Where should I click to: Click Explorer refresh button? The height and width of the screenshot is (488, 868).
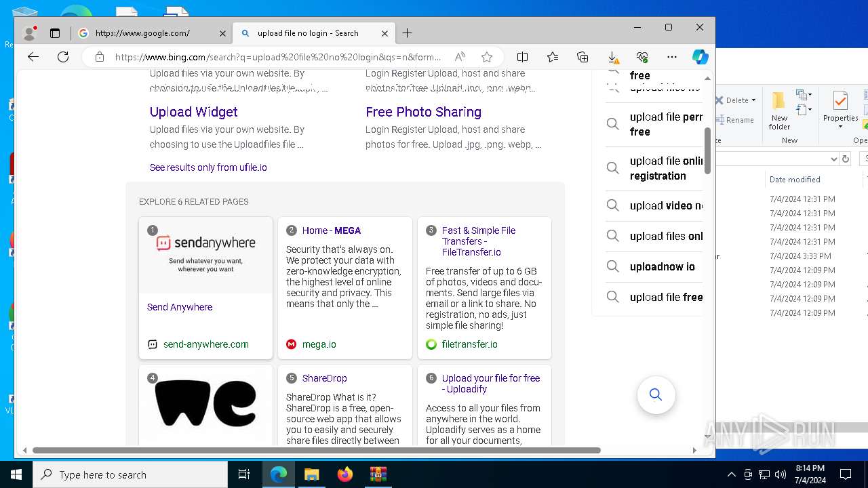click(846, 159)
